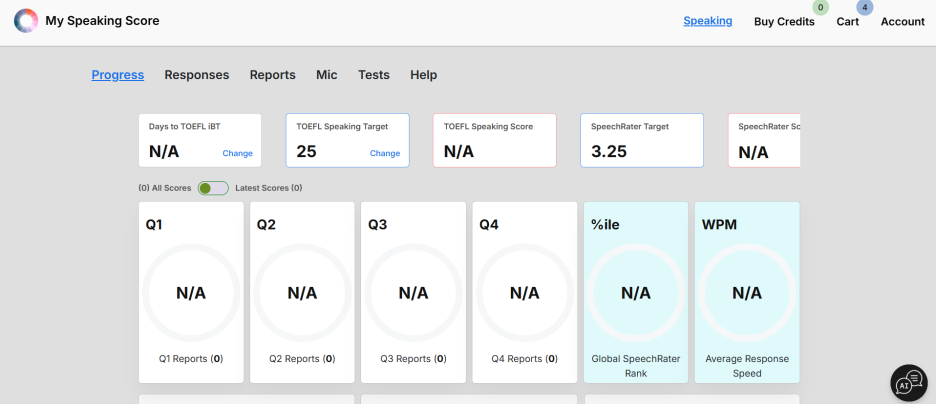This screenshot has height=404, width=936.
Task: Open the WPM Average Response Speed card
Action: pos(747,292)
